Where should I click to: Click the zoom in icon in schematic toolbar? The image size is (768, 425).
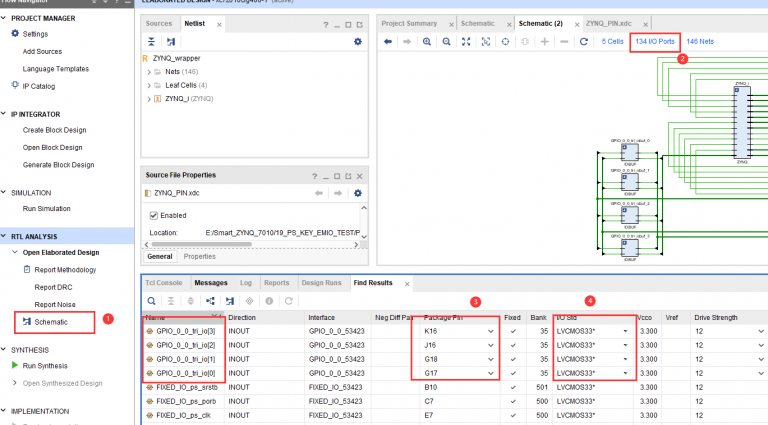428,41
